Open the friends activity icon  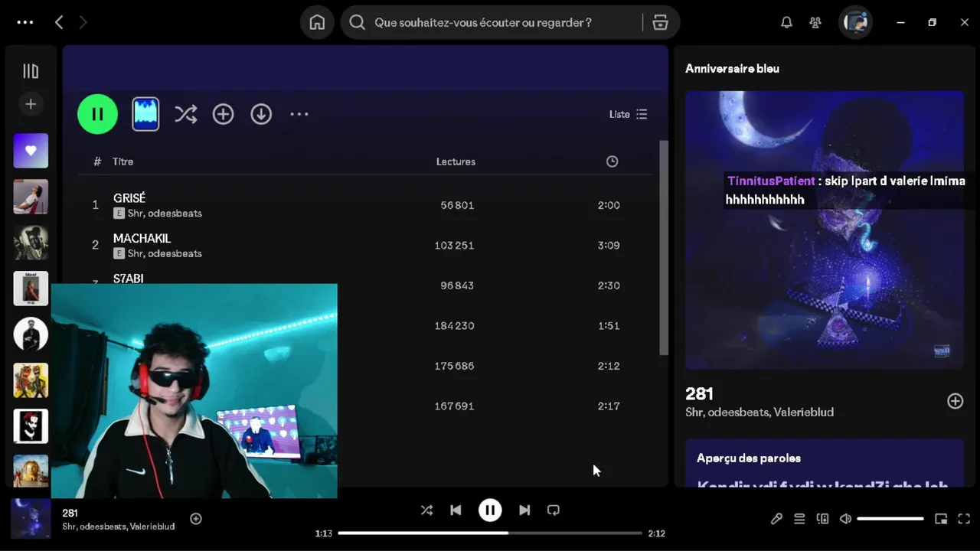(815, 22)
